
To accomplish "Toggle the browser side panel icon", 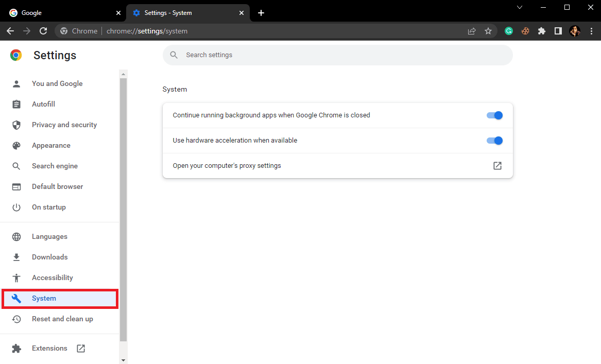I will pyautogui.click(x=558, y=31).
